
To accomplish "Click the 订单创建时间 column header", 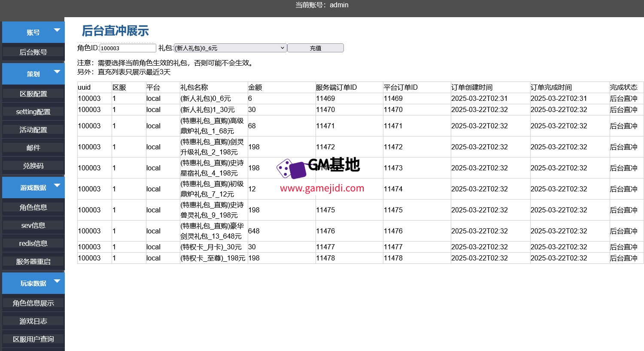I will coord(490,88).
